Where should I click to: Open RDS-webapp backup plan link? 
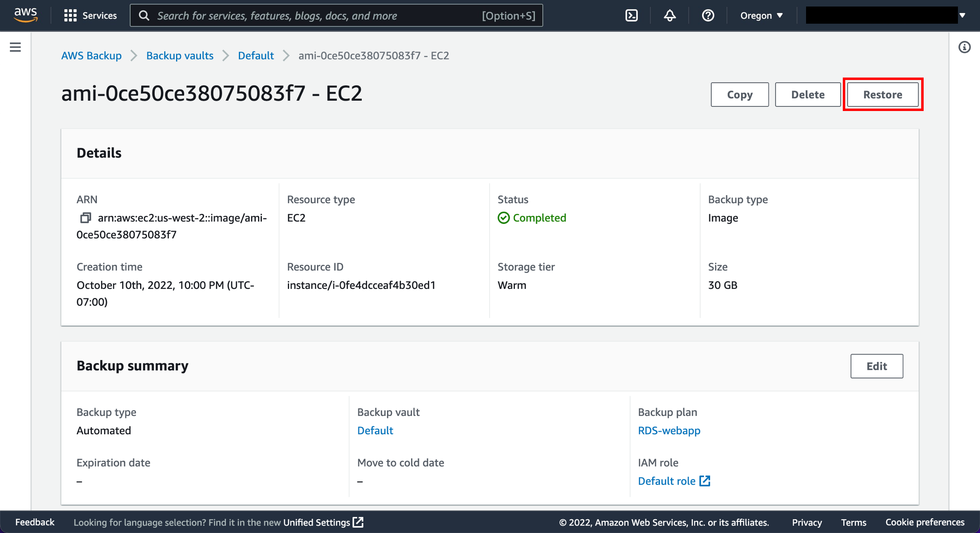pos(669,431)
